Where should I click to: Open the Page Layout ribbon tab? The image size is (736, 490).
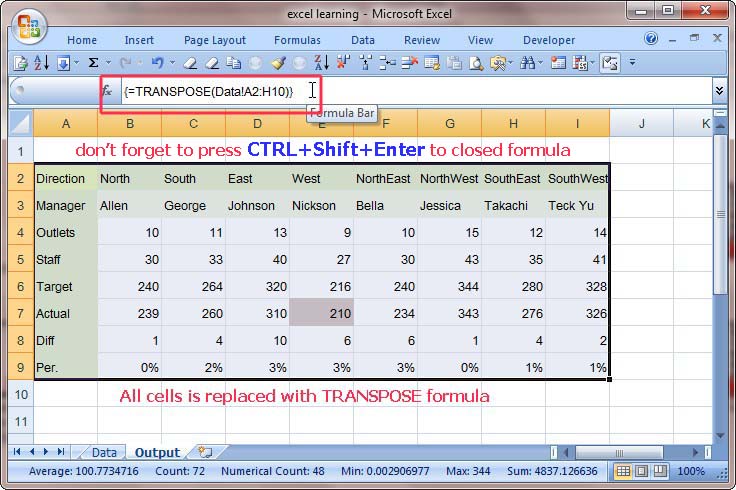click(x=215, y=40)
